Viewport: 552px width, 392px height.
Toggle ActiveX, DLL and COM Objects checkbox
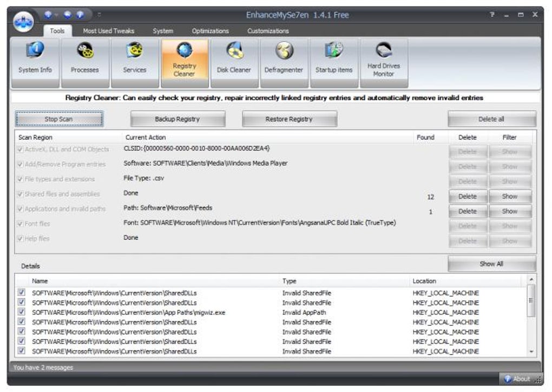20,149
